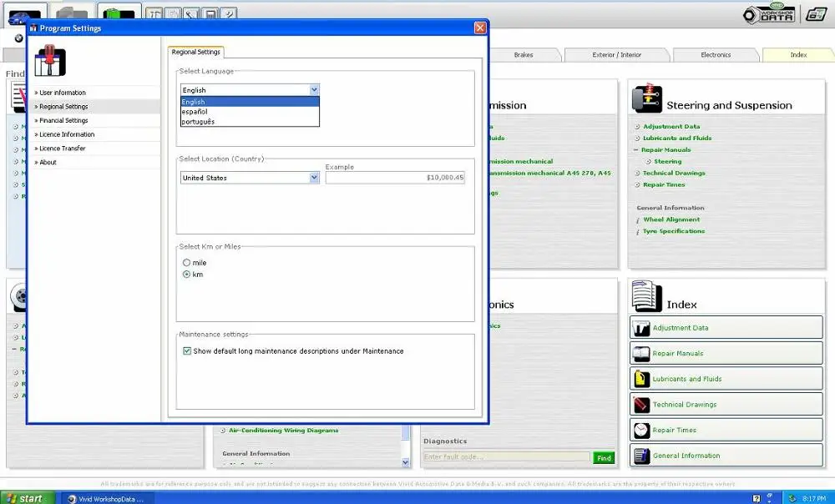The width and height of the screenshot is (835, 504).
Task: Click the General Information icon in Index
Action: click(641, 456)
